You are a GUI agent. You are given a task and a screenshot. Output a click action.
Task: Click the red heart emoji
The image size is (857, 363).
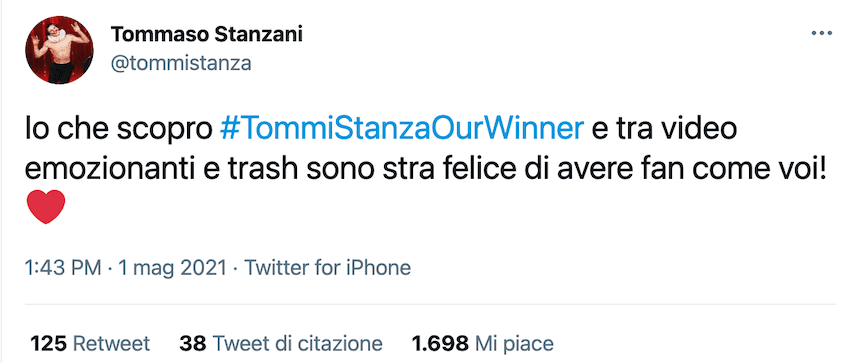pos(46,207)
